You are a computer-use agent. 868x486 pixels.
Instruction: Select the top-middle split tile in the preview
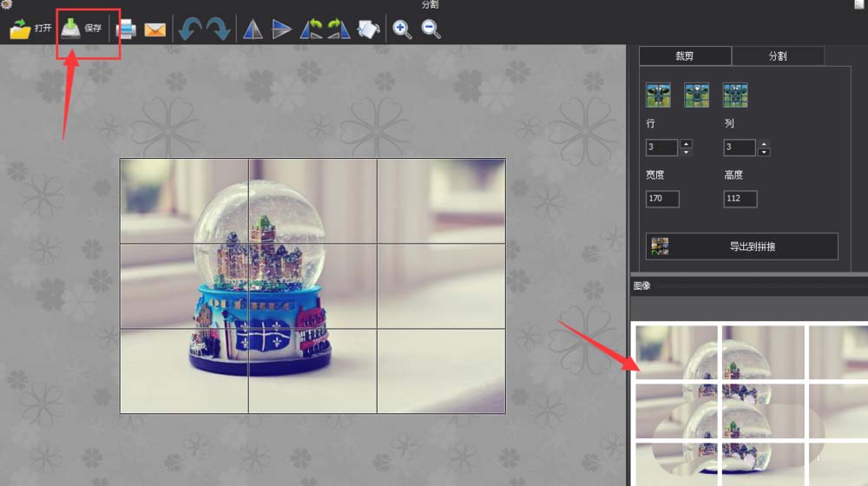point(763,352)
